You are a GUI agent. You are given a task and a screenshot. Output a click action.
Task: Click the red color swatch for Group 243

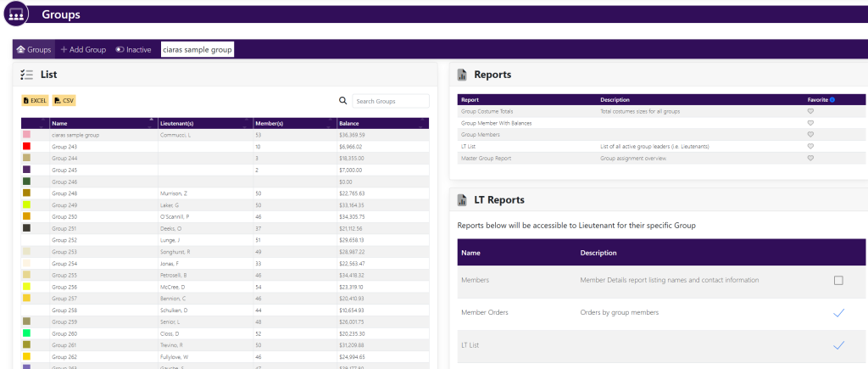[x=27, y=147]
